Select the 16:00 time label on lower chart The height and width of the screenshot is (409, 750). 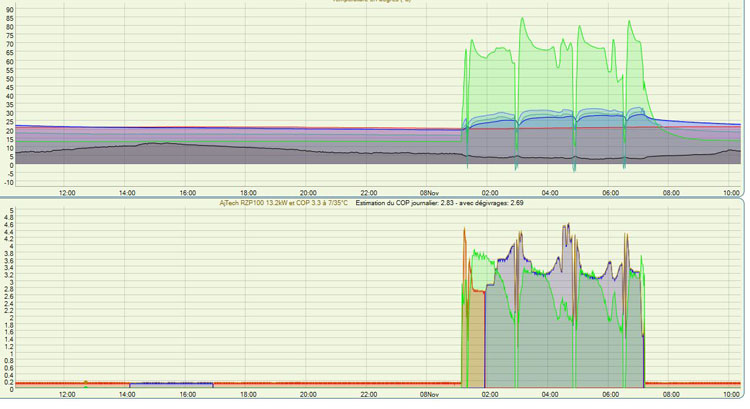tap(188, 395)
